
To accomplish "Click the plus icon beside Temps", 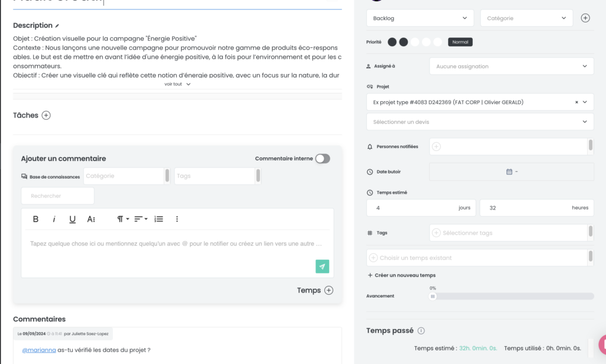I will (x=328, y=290).
